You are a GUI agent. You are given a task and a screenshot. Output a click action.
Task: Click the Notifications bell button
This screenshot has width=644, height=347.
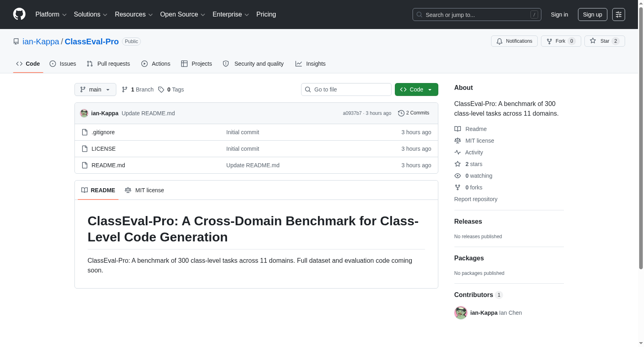(514, 41)
